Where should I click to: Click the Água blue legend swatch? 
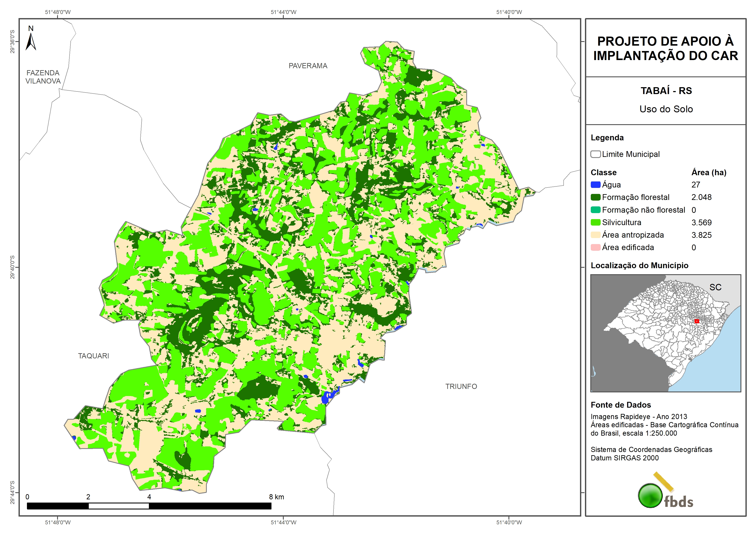[x=595, y=185]
